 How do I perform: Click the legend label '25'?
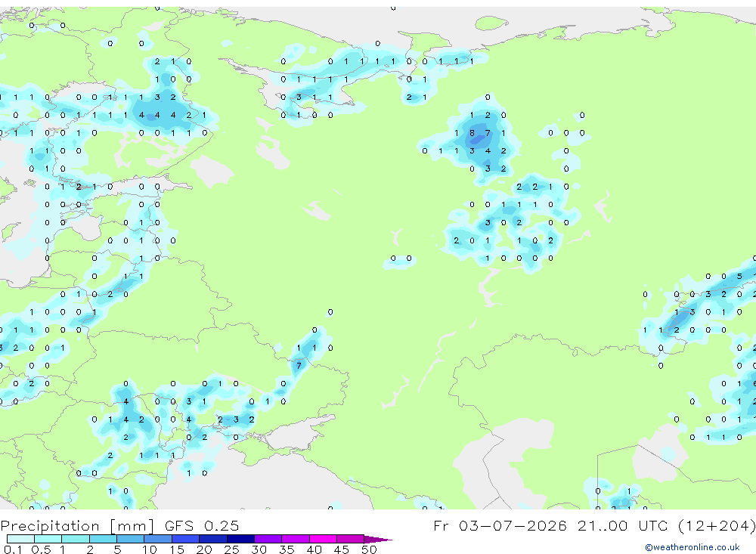pyautogui.click(x=231, y=549)
